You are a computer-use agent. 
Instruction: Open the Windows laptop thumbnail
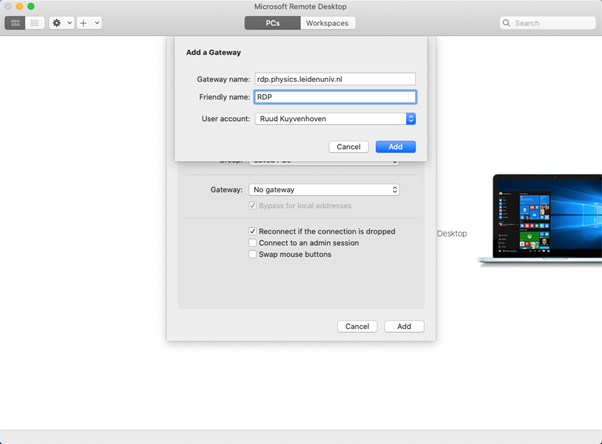540,220
